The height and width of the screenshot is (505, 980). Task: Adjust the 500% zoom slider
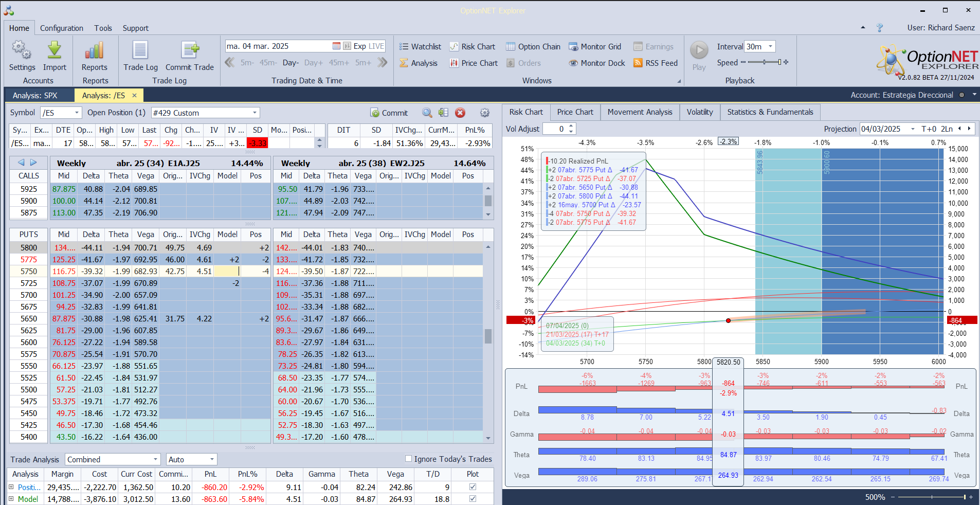(932, 497)
